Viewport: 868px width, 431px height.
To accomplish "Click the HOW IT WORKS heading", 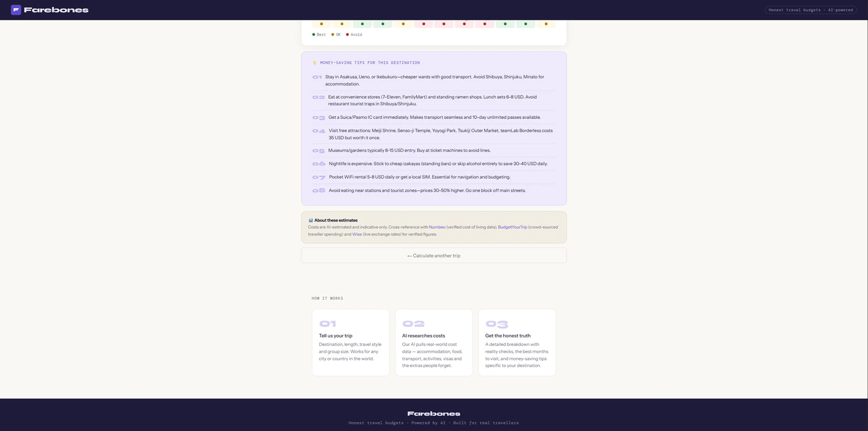I will pyautogui.click(x=327, y=298).
